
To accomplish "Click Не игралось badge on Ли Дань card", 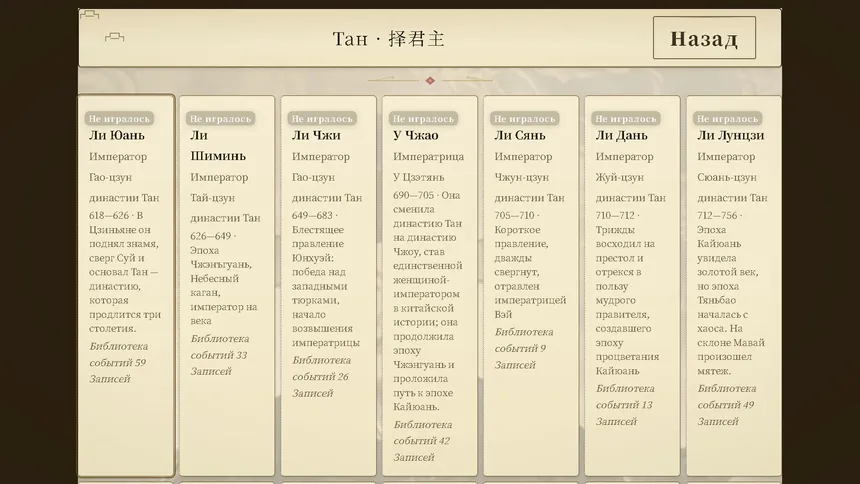I will coord(626,119).
